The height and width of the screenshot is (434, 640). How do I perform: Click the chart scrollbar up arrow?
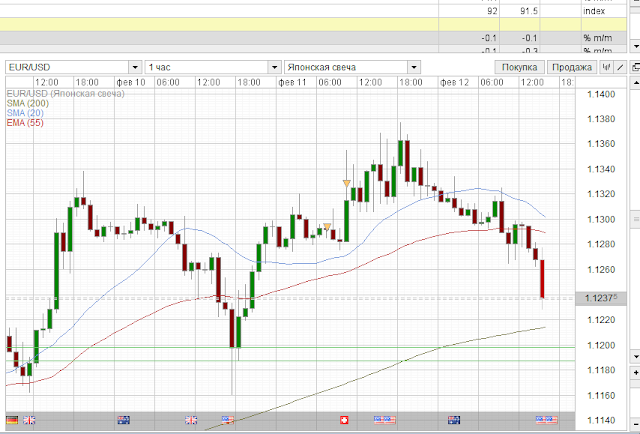pyautogui.click(x=636, y=82)
